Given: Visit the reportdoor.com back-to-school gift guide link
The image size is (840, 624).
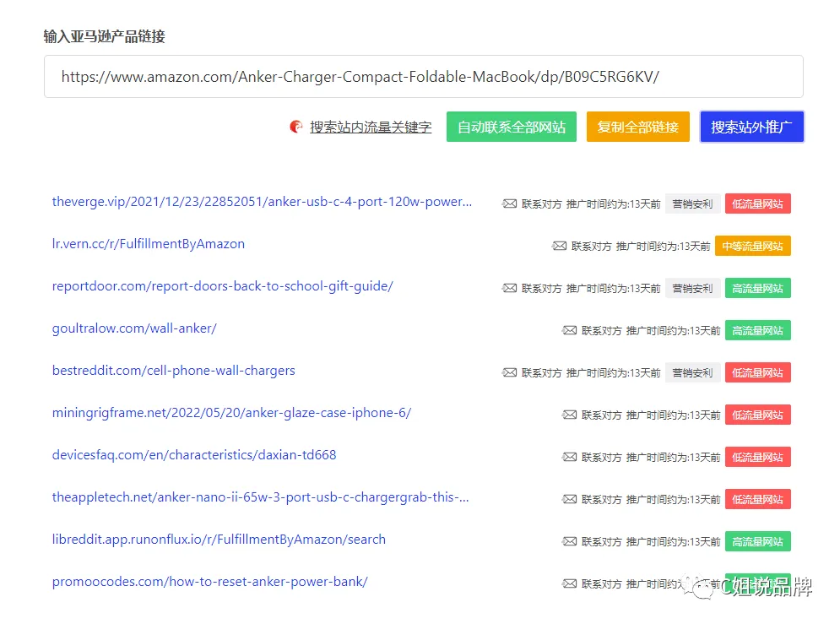Looking at the screenshot, I should [x=222, y=286].
